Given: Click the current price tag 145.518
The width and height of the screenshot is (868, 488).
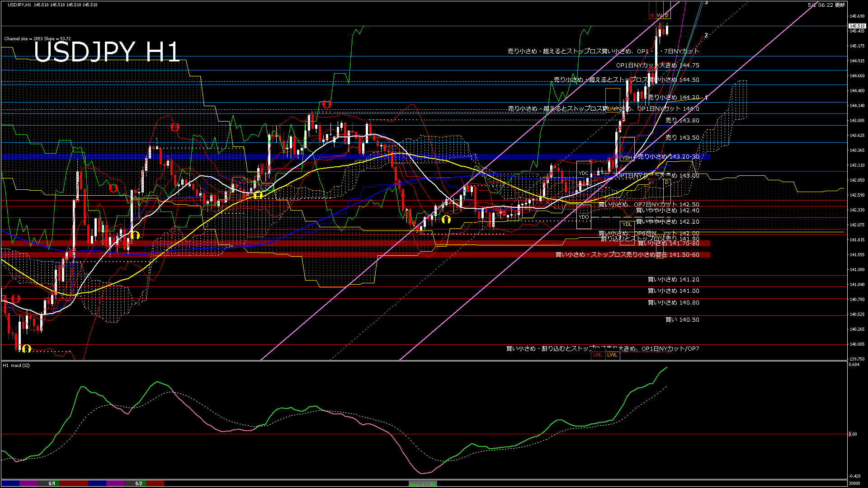Looking at the screenshot, I should tap(857, 26).
